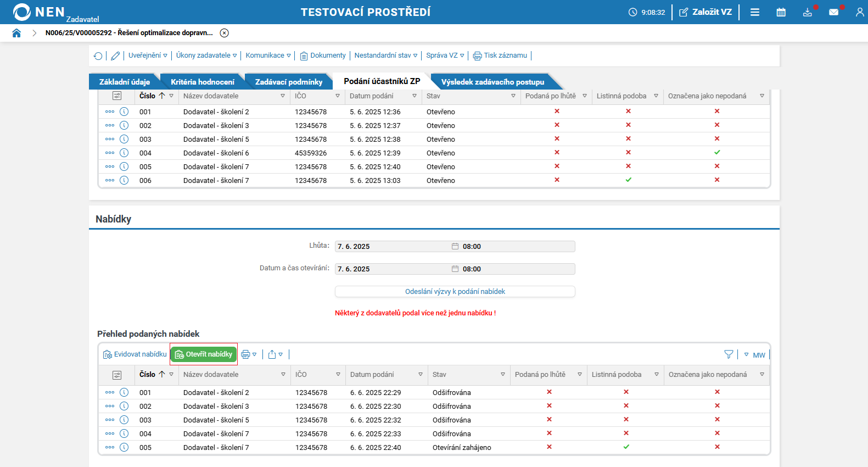Screen dimensions: 868x467
Task: Open Stav column filter in offers table
Action: point(503,375)
